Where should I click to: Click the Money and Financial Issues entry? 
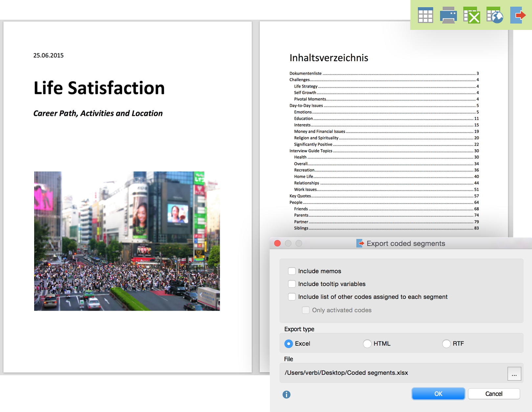[386, 131]
